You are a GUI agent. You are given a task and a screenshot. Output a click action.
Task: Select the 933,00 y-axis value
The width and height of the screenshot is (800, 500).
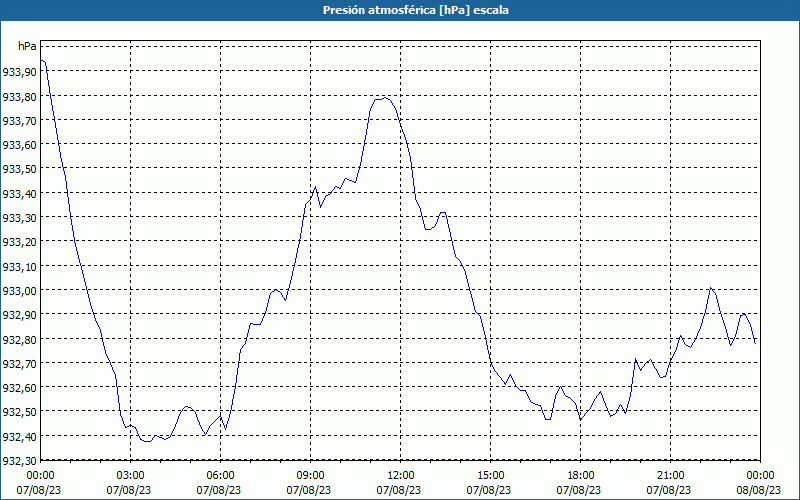coord(20,290)
